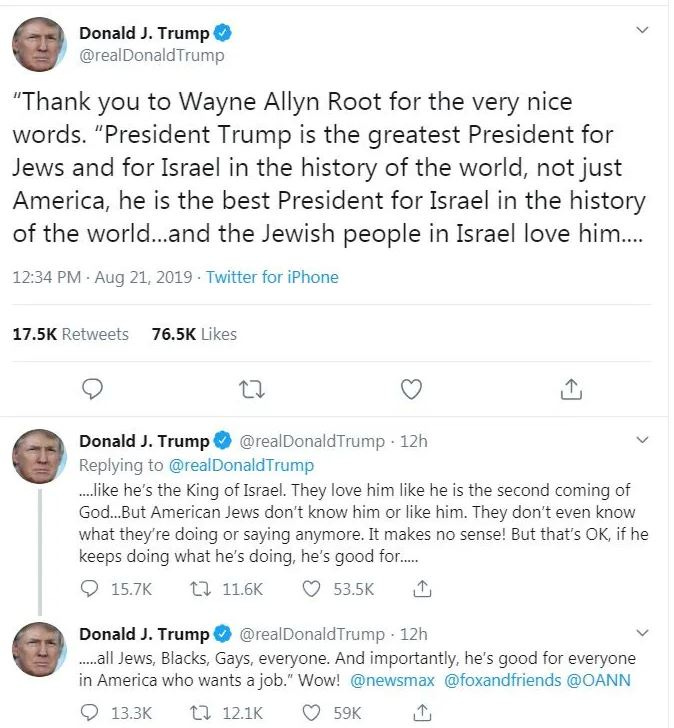Retweet the reply showing 12.1K retweets

[201, 712]
